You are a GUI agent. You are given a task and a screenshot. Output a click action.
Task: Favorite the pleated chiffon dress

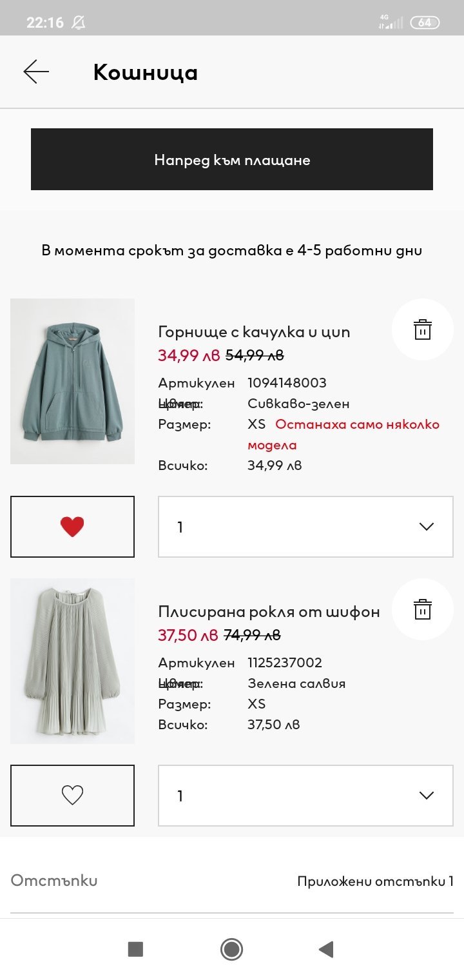[72, 796]
